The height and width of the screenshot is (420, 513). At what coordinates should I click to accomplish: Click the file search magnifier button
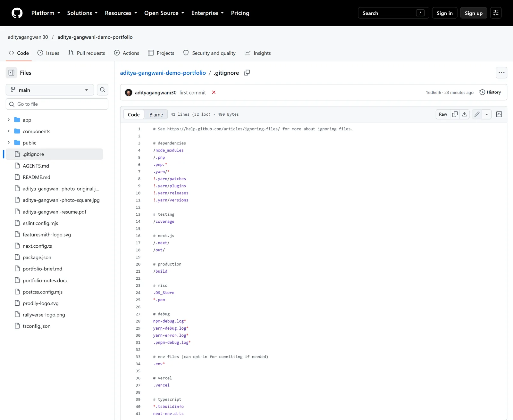pos(103,90)
